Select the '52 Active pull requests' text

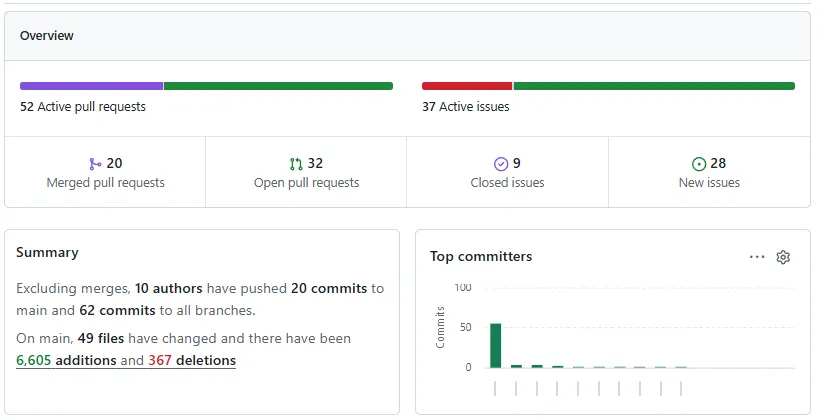(83, 107)
